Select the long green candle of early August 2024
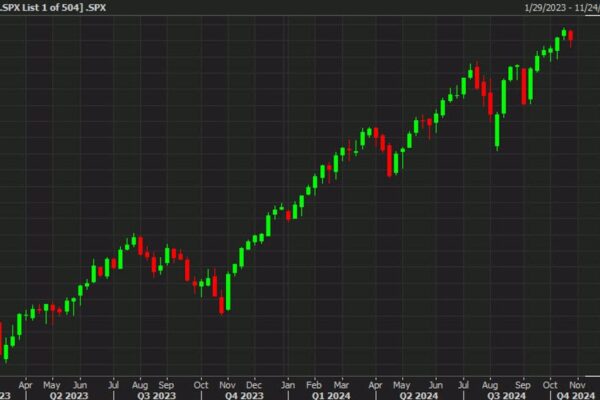The width and height of the screenshot is (600, 400). (497, 131)
